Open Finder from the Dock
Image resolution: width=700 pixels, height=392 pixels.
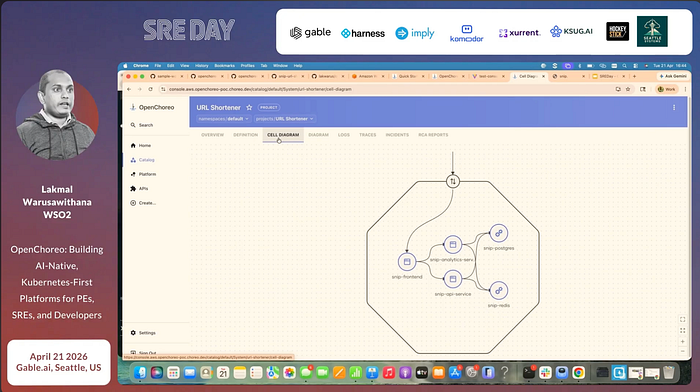pos(140,372)
